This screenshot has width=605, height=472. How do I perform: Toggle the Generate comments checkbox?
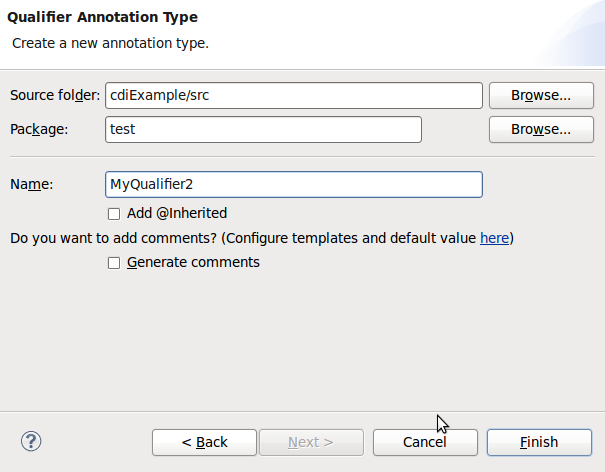[114, 263]
